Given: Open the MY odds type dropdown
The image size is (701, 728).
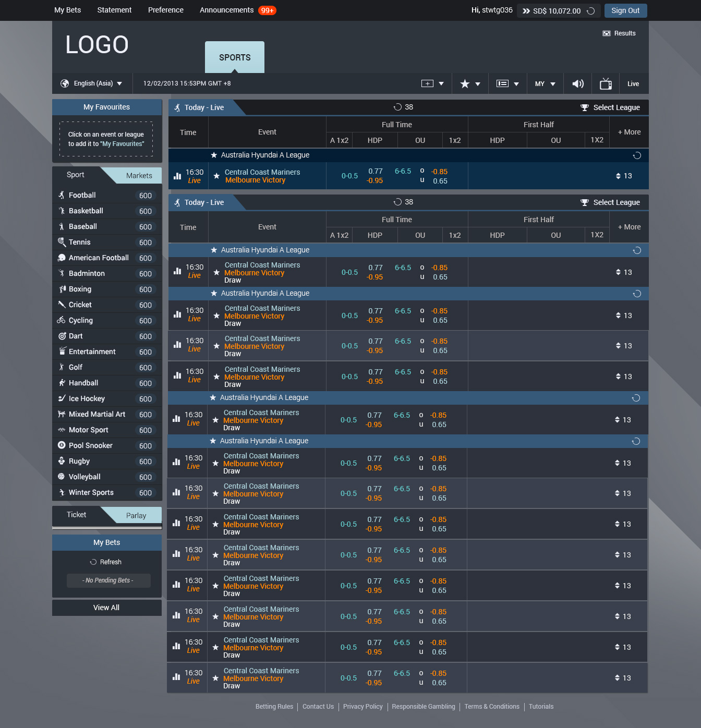Looking at the screenshot, I should tap(545, 84).
